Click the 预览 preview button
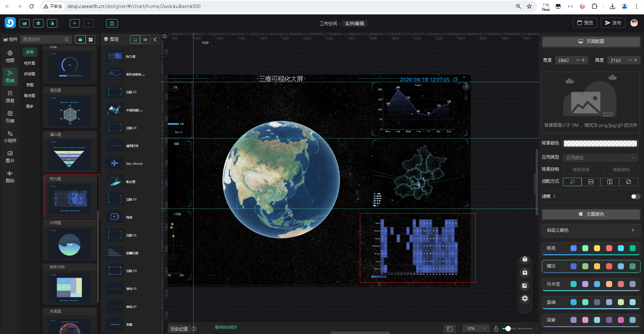 pyautogui.click(x=585, y=23)
